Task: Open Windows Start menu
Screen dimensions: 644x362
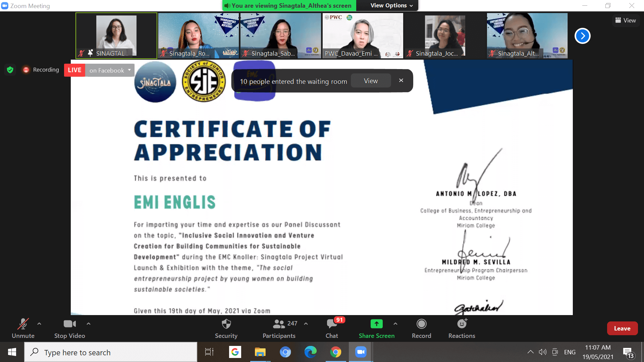Action: [12, 352]
